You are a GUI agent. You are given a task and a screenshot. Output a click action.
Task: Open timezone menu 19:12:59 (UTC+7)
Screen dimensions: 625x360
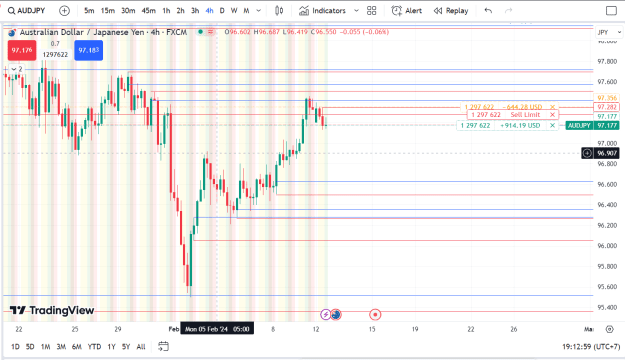(591, 346)
